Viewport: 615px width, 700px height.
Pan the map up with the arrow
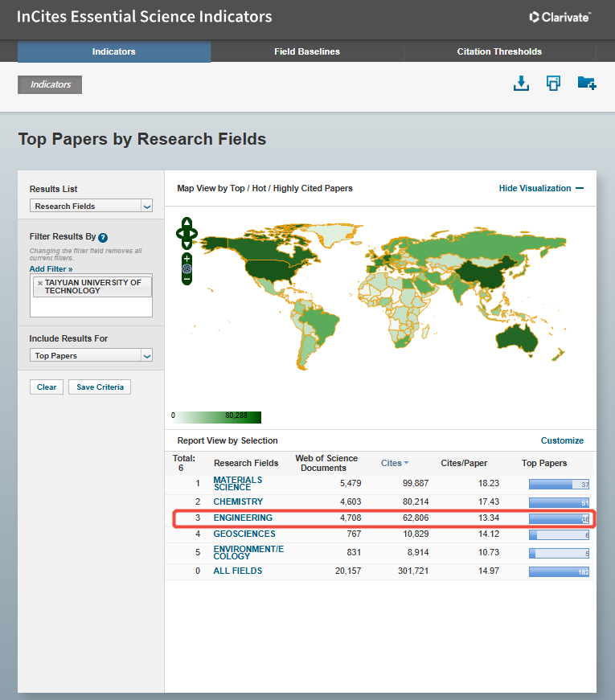[187, 222]
